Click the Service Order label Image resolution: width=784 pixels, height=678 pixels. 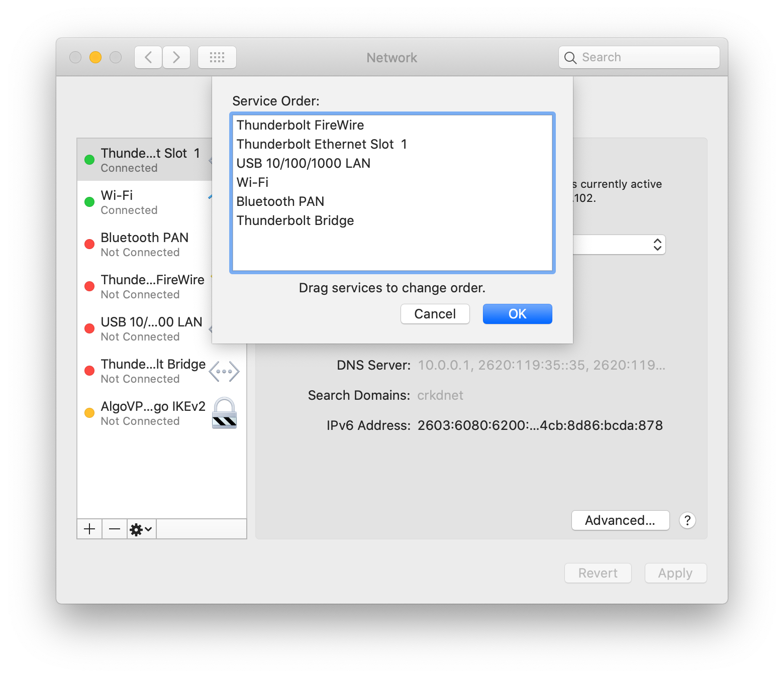tap(276, 101)
